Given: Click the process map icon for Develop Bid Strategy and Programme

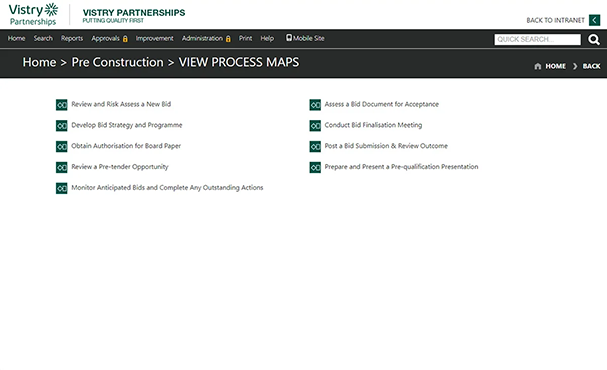Looking at the screenshot, I should point(62,125).
